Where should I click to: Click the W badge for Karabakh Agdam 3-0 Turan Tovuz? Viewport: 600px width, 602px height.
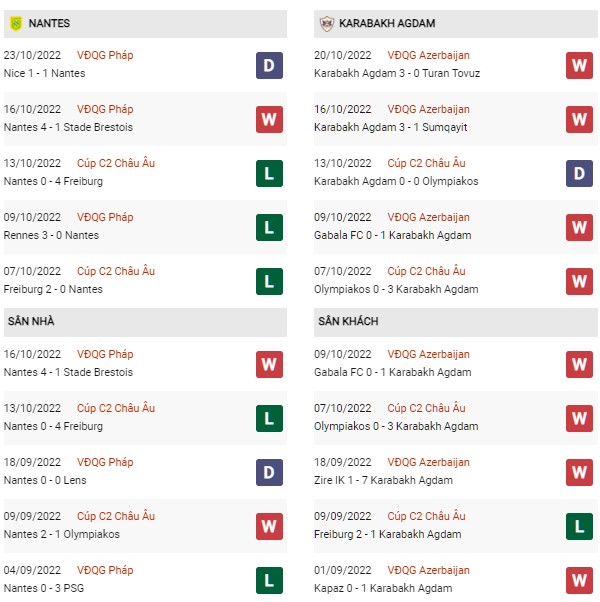coord(579,65)
